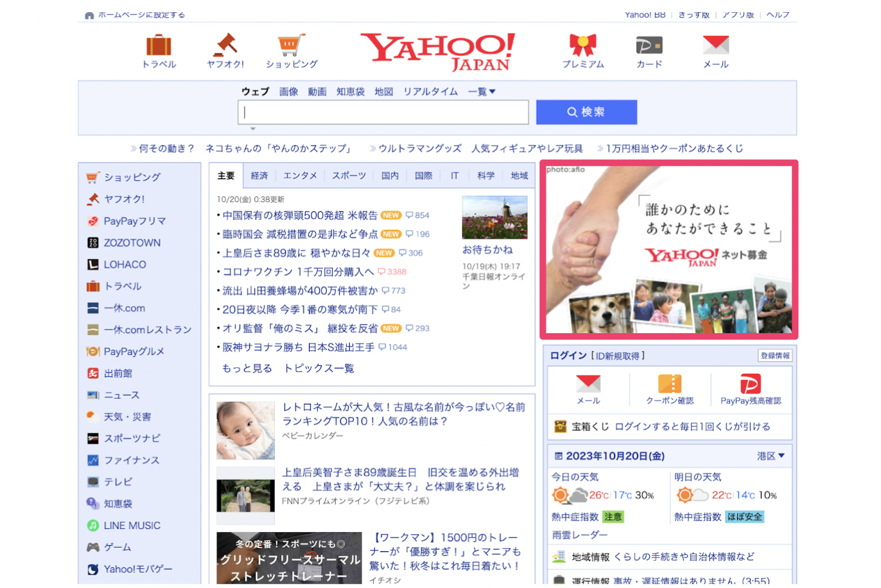
Task: Open the Shopping cart icon in header
Action: [x=290, y=46]
